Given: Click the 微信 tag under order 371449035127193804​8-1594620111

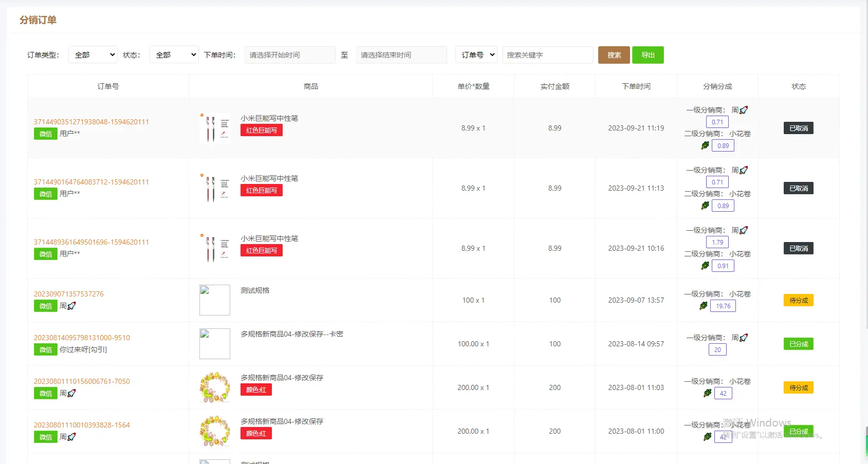Looking at the screenshot, I should pos(45,134).
